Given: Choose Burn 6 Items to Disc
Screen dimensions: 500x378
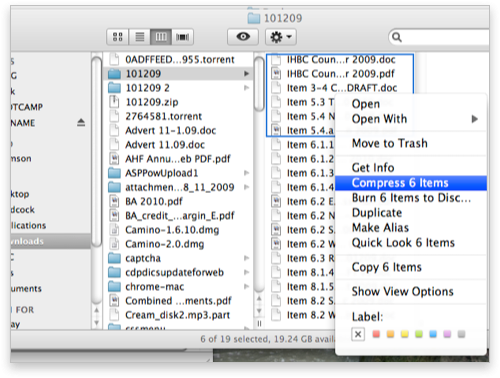Looking at the screenshot, I should (411, 198).
